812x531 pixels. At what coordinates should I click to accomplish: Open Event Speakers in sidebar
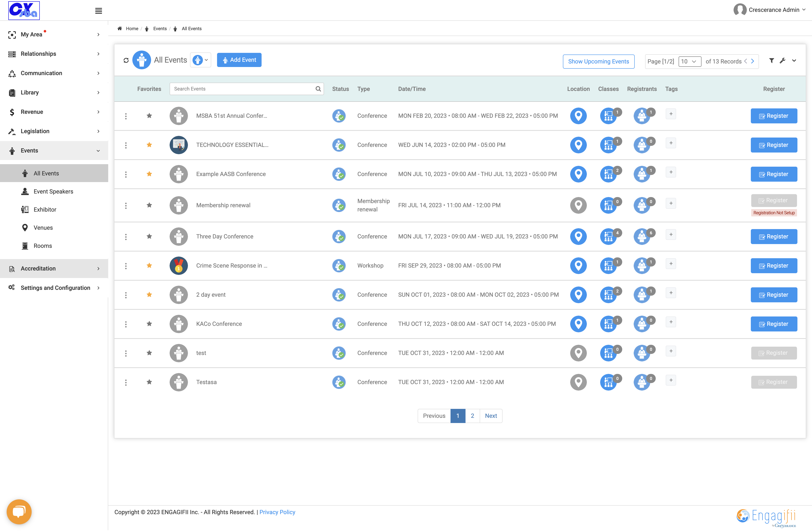(53, 191)
